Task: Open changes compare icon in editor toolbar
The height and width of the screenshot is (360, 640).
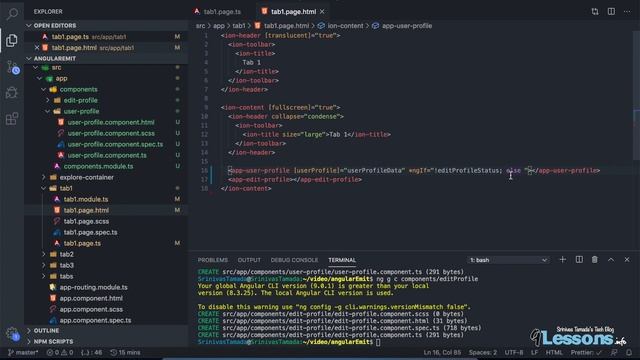Action: coord(595,11)
